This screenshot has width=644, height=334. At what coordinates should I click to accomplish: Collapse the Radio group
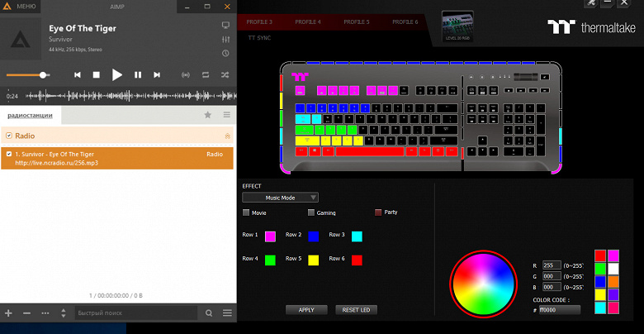pyautogui.click(x=228, y=136)
